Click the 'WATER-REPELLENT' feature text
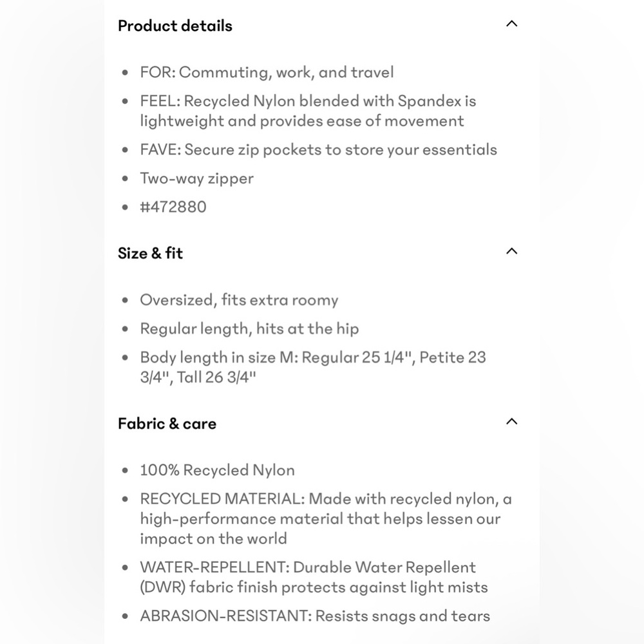The image size is (644, 644). [x=308, y=567]
